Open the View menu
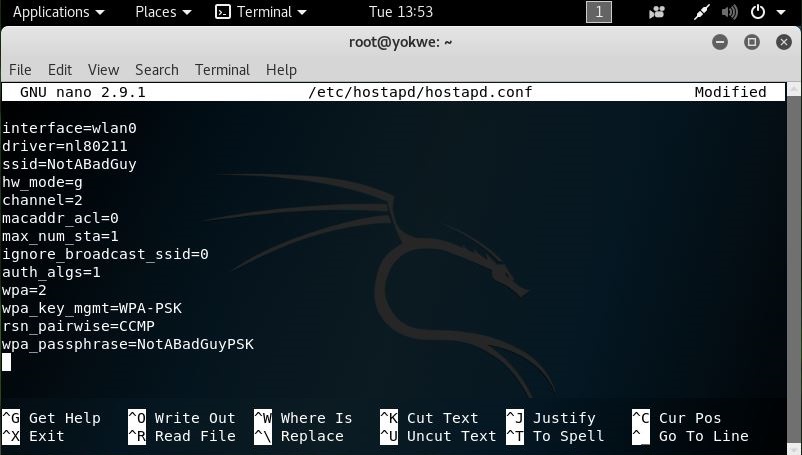This screenshot has width=802, height=455. pos(103,70)
